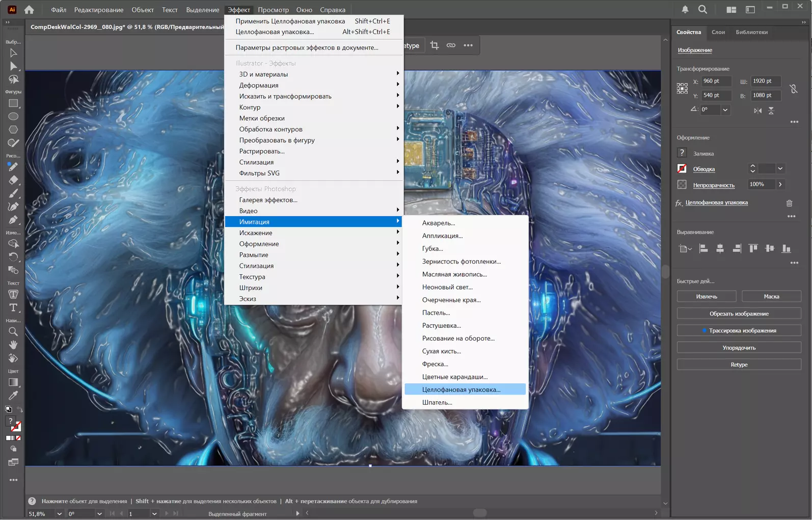812x520 pixels.
Task: Open the Файл menu
Action: 59,10
